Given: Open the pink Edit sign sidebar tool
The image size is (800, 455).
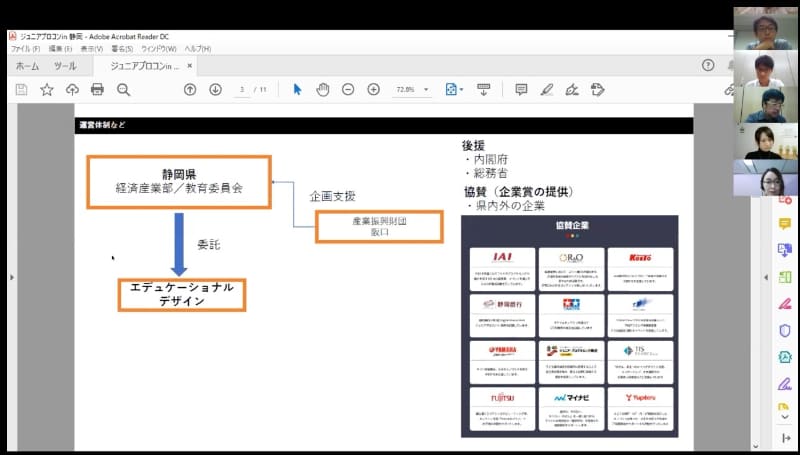Looking at the screenshot, I should pos(785,303).
